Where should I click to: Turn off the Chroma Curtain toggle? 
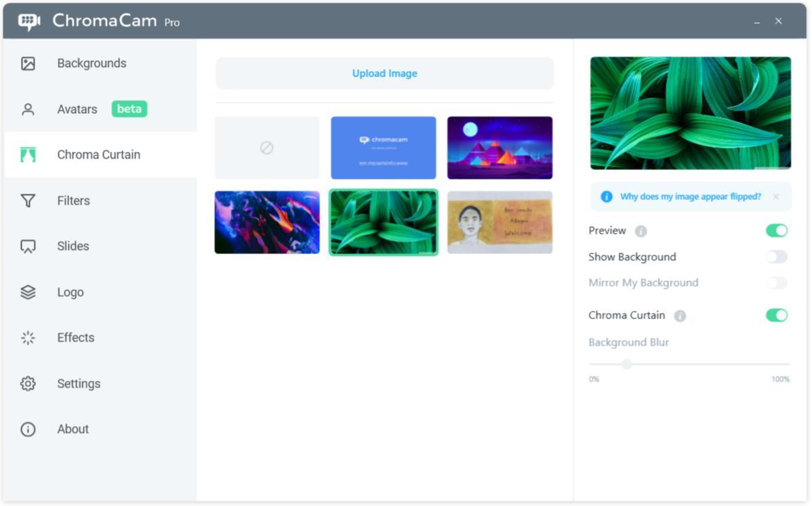point(777,315)
